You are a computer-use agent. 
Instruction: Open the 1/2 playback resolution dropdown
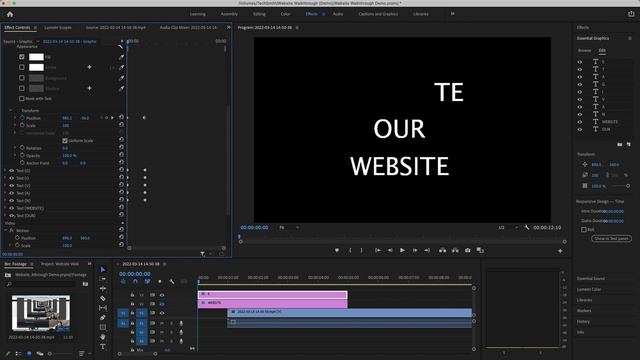[x=508, y=227]
